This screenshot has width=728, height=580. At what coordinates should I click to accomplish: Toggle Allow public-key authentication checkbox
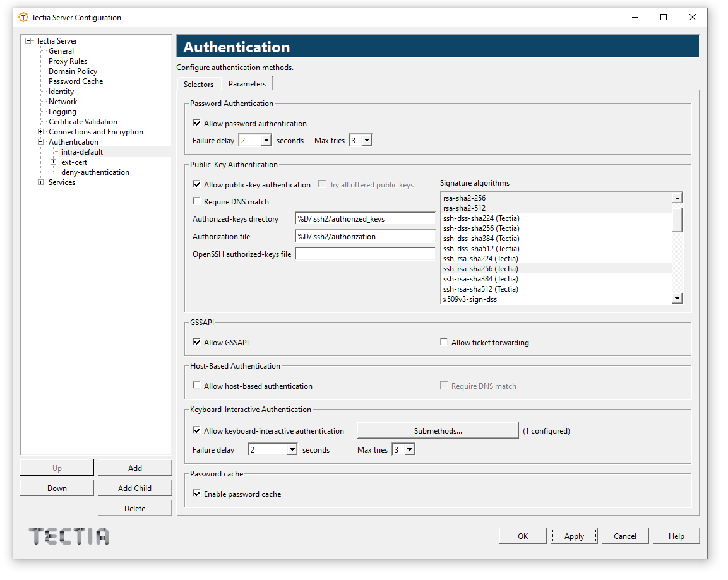[x=196, y=184]
